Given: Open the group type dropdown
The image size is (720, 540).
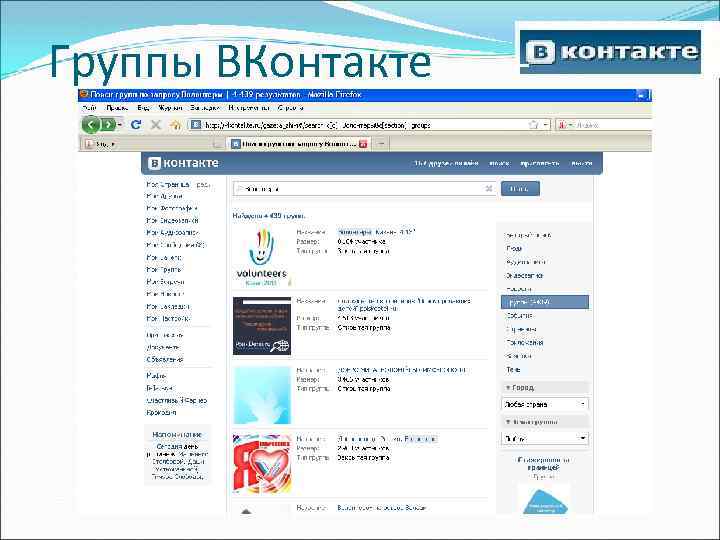Looking at the screenshot, I should click(545, 439).
